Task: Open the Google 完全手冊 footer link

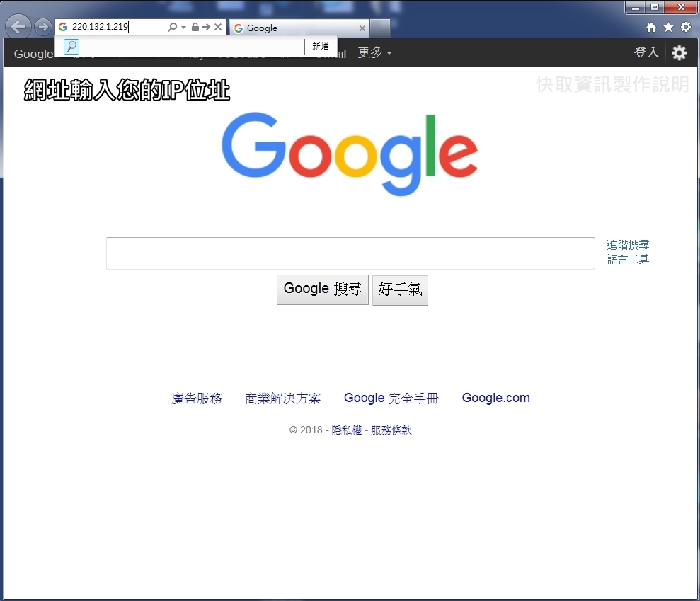Action: pyautogui.click(x=391, y=399)
